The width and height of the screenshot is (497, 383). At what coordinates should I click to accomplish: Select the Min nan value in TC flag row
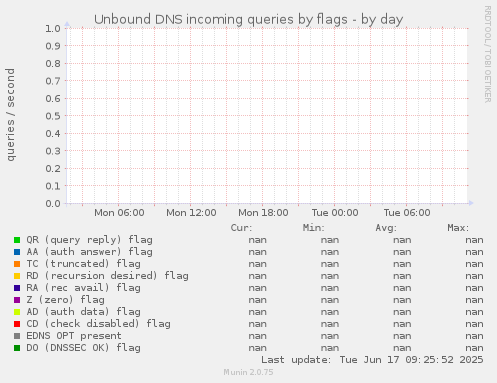click(x=330, y=264)
